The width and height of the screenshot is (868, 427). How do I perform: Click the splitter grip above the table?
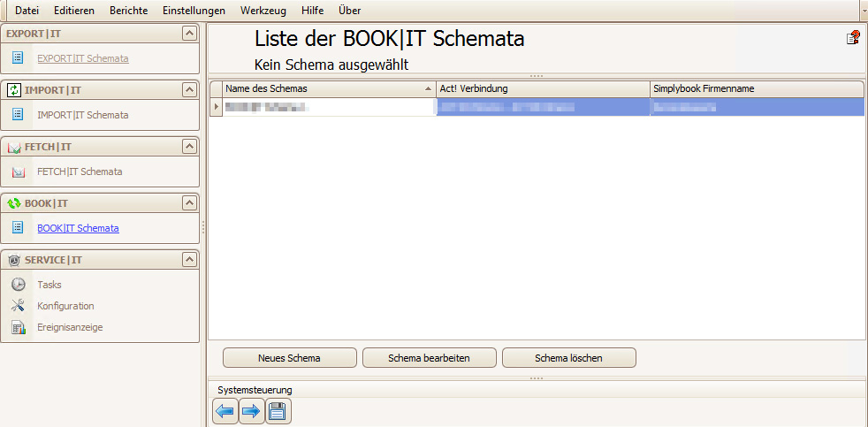tap(537, 76)
